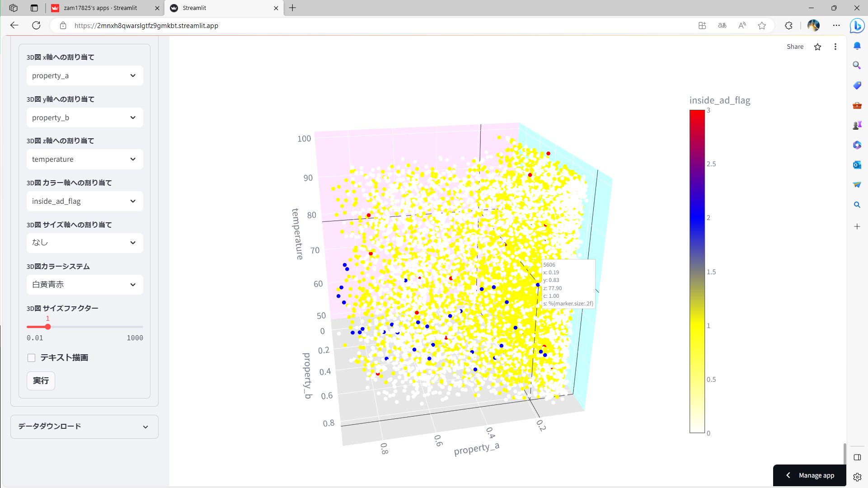The image size is (868, 488).
Task: Click the translate page icon
Action: point(722,26)
